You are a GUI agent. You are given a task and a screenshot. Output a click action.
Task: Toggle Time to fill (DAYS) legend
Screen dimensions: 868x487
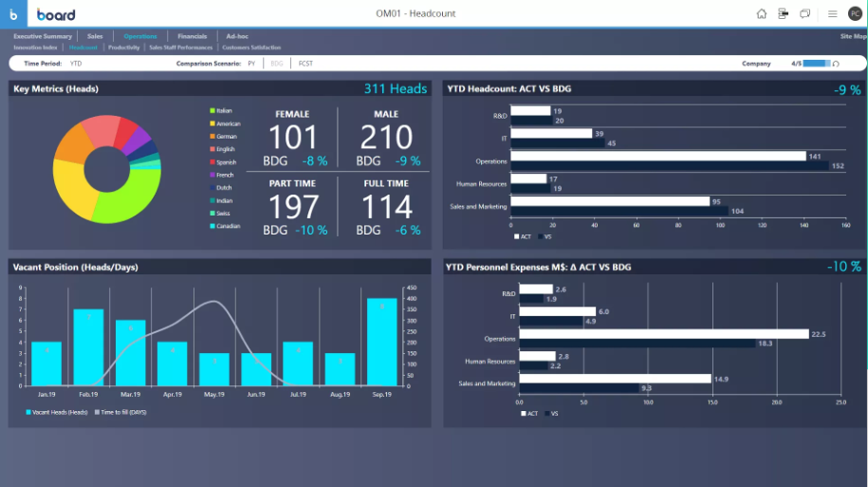pyautogui.click(x=120, y=412)
